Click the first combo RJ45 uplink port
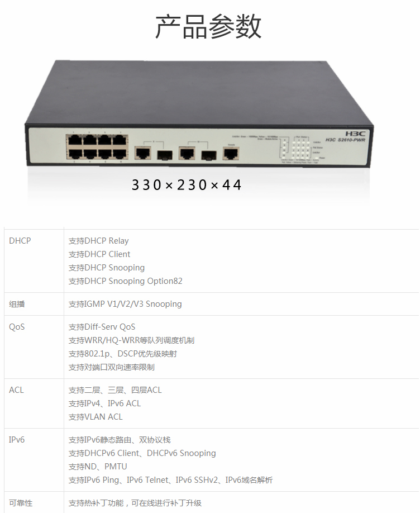The height and width of the screenshot is (513, 420). click(x=143, y=153)
